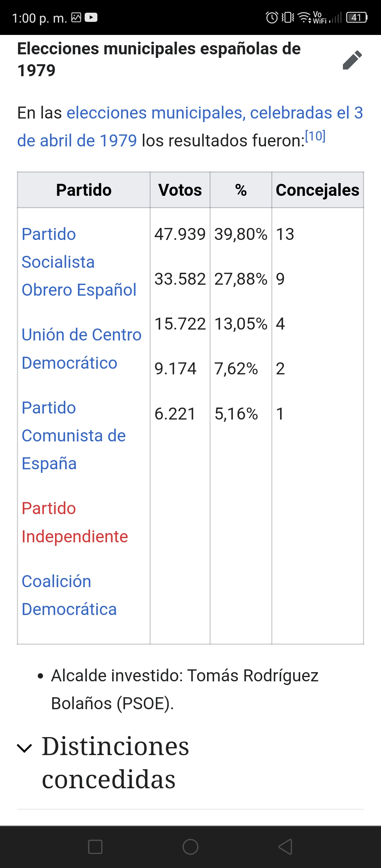This screenshot has height=868, width=381.
Task: Tap the reference [10] footnote
Action: click(315, 136)
